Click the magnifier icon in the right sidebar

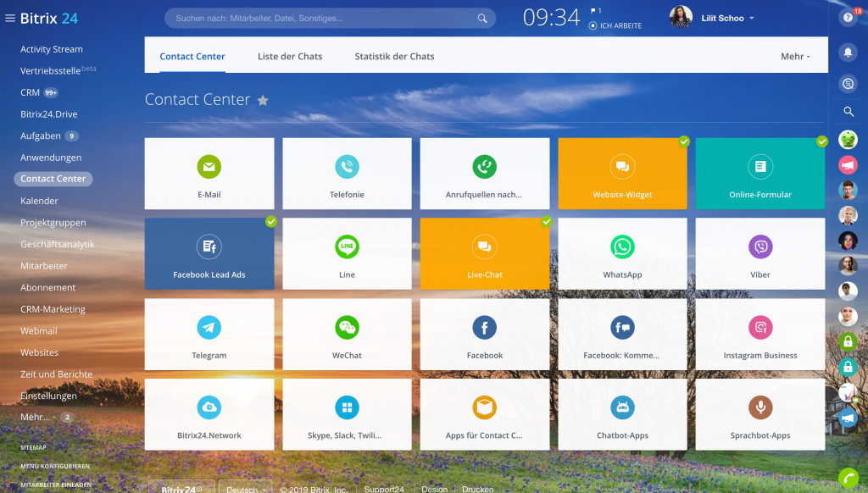coord(848,112)
